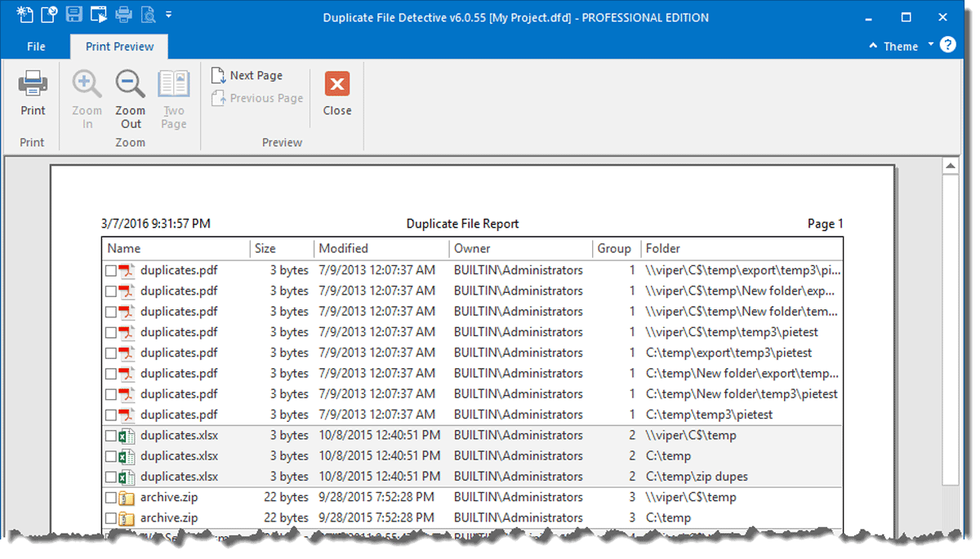Save the project using the floppy disk icon
980x559 pixels.
(73, 14)
